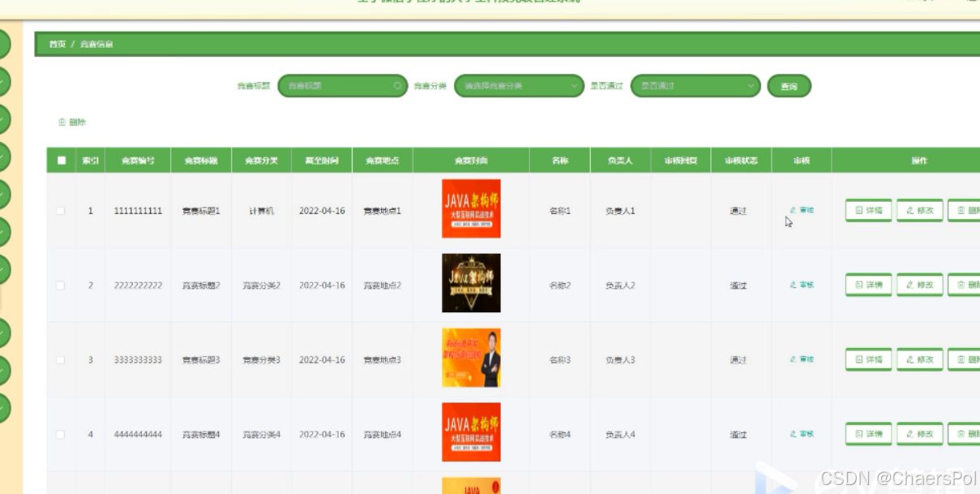Toggle the select-all checkbox in table header
This screenshot has width=980, height=494.
(x=62, y=161)
